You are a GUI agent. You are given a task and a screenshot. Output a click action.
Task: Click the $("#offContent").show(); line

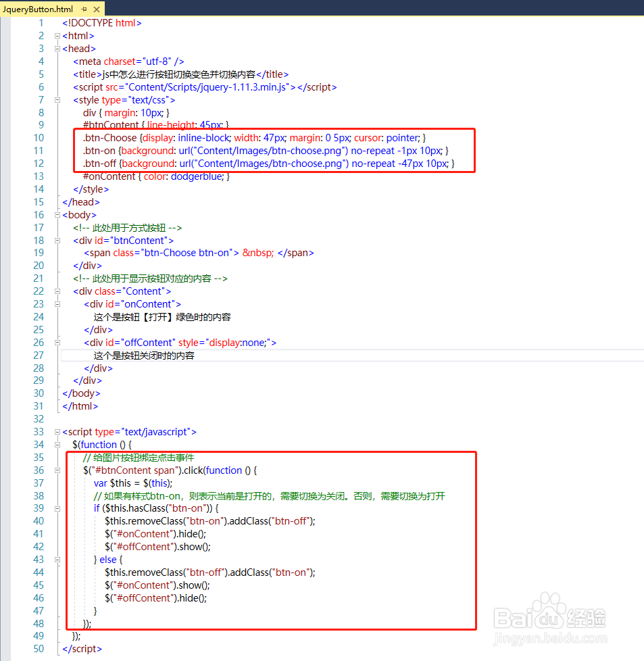(x=157, y=547)
